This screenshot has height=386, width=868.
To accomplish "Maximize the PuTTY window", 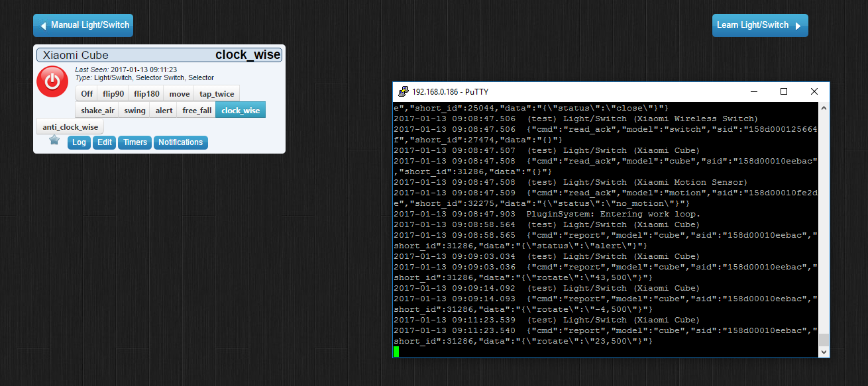I will coord(784,92).
